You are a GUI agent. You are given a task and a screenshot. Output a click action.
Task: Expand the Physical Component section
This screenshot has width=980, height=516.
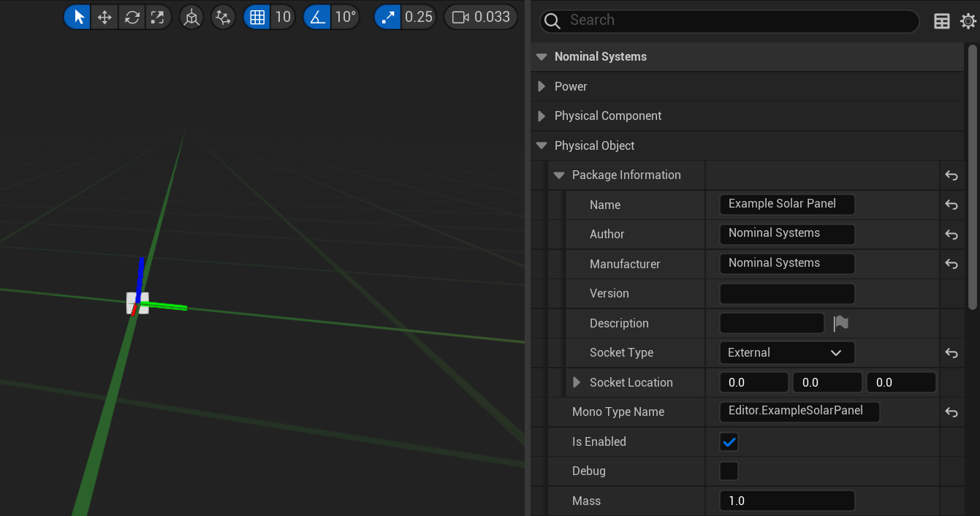coord(542,116)
